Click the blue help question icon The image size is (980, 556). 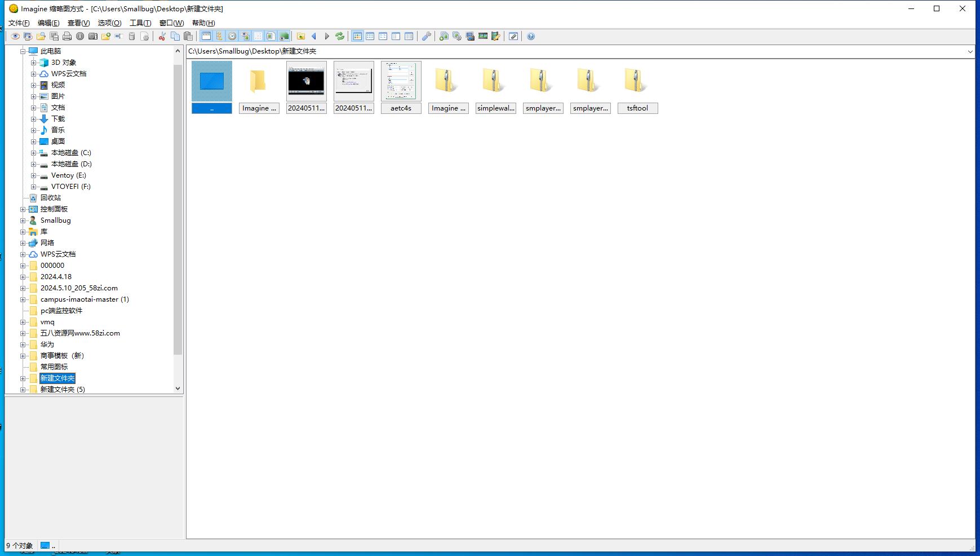click(x=531, y=36)
